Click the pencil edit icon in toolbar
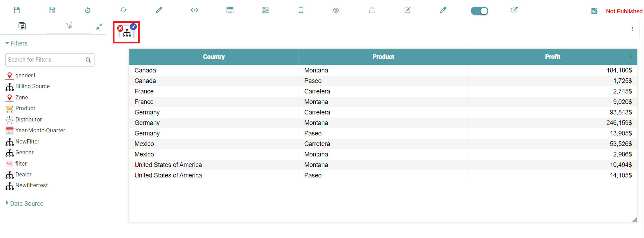 (x=159, y=10)
